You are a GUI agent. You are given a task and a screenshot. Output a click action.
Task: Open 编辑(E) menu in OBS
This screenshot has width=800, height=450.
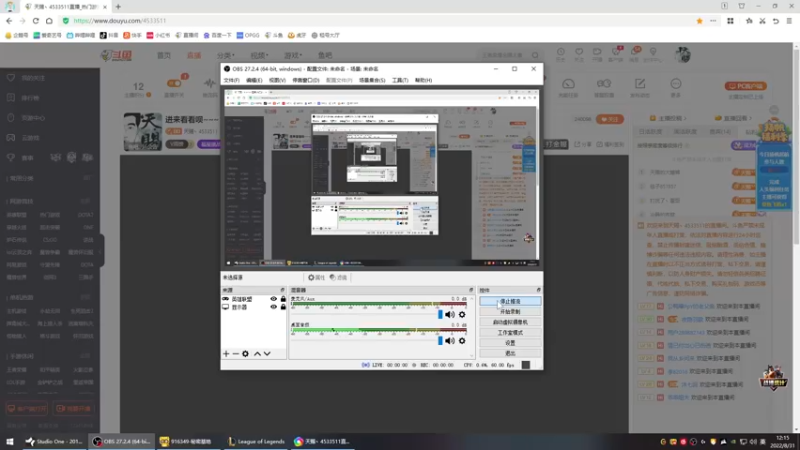[x=254, y=80]
